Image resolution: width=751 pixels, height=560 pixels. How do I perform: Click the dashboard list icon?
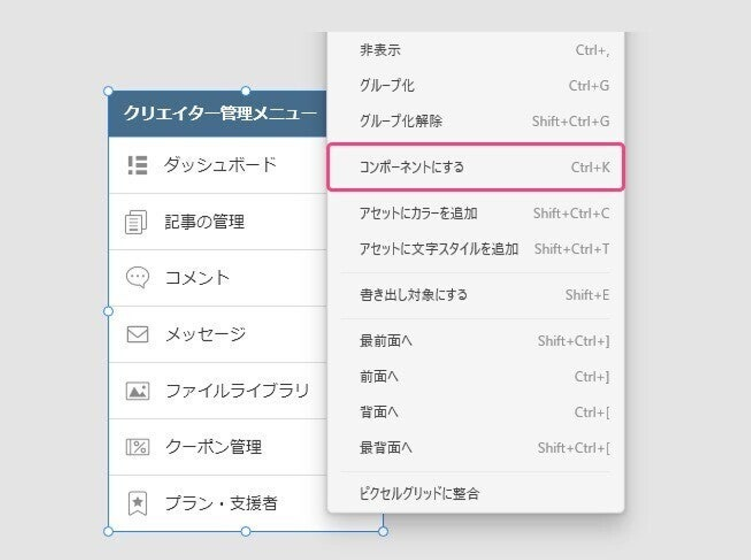coord(138,165)
